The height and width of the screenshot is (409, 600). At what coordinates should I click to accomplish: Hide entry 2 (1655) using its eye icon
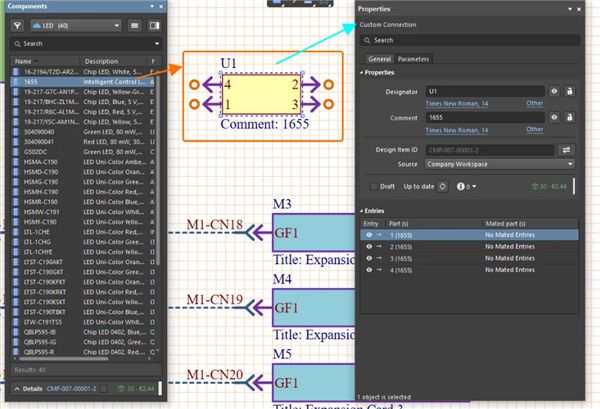click(x=367, y=245)
